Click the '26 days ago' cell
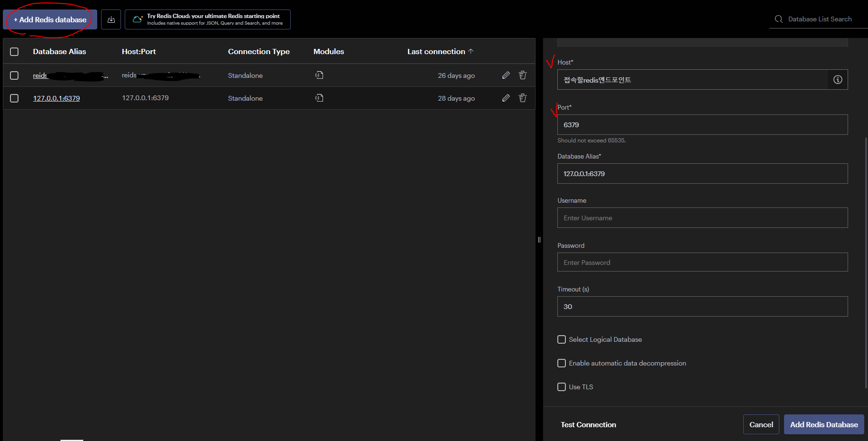The width and height of the screenshot is (868, 441). [456, 75]
